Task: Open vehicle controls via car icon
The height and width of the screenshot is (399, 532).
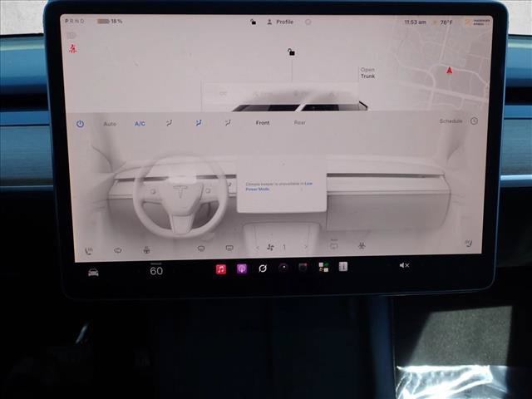Action: point(93,273)
